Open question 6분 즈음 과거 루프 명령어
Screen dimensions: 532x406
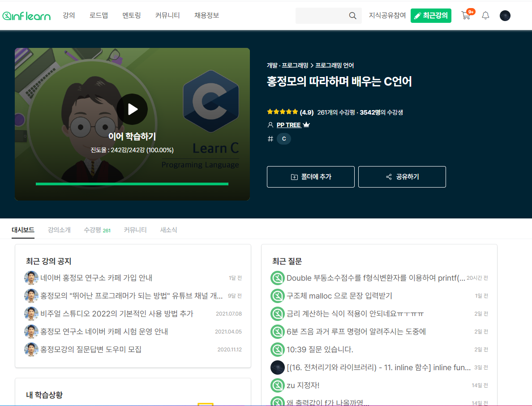[356, 331]
